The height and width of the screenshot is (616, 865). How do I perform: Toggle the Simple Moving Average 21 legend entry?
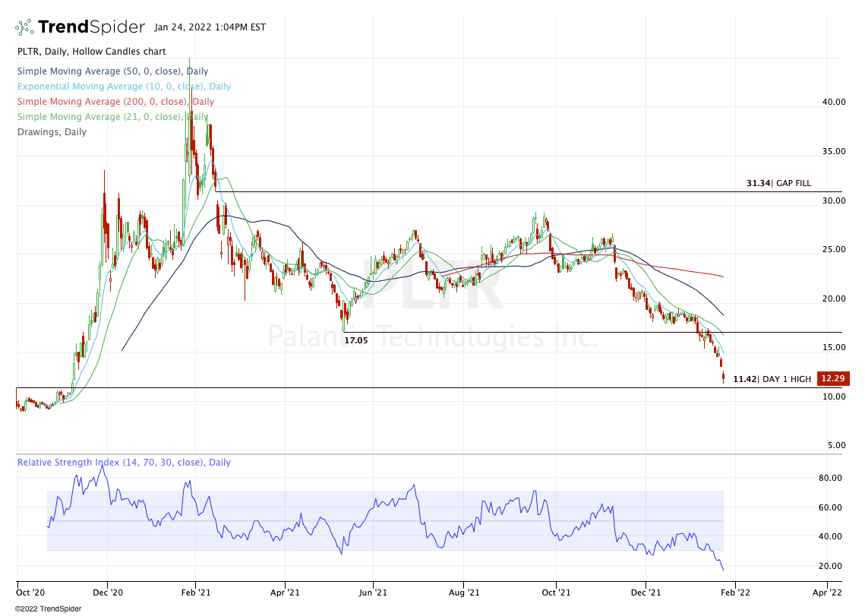click(112, 117)
